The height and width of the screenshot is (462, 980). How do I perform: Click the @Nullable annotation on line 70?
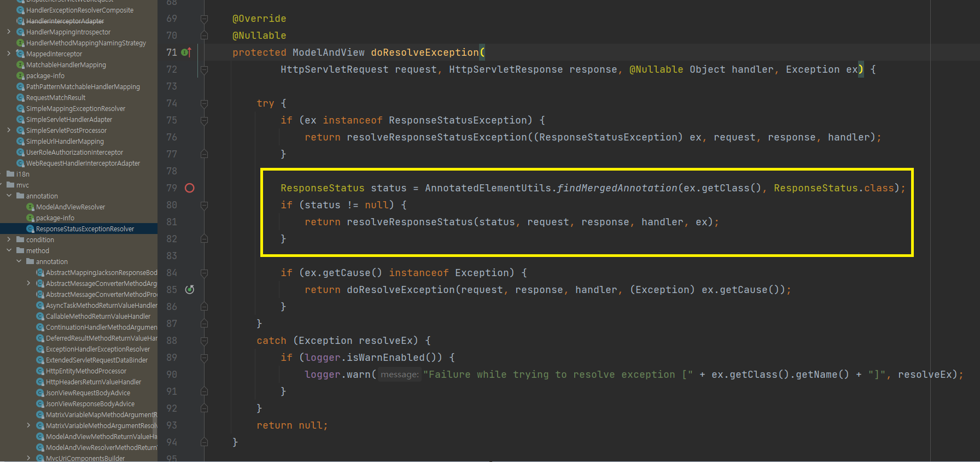[259, 36]
